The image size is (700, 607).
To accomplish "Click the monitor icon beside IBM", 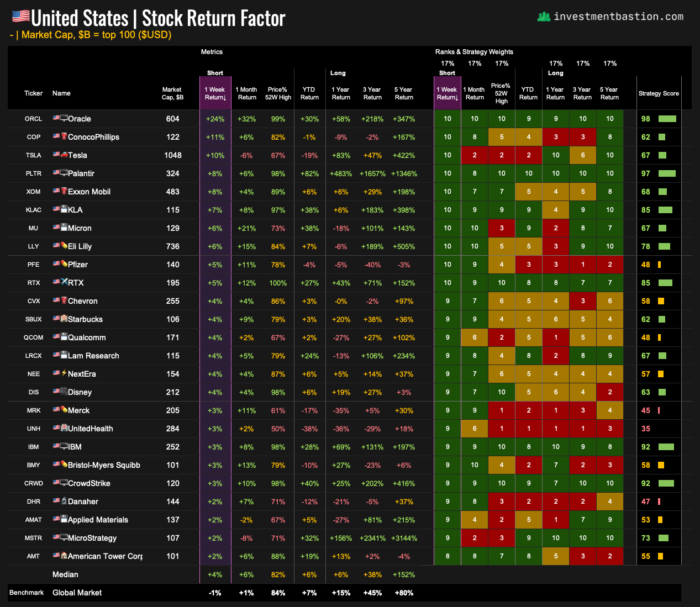I will click(64, 446).
